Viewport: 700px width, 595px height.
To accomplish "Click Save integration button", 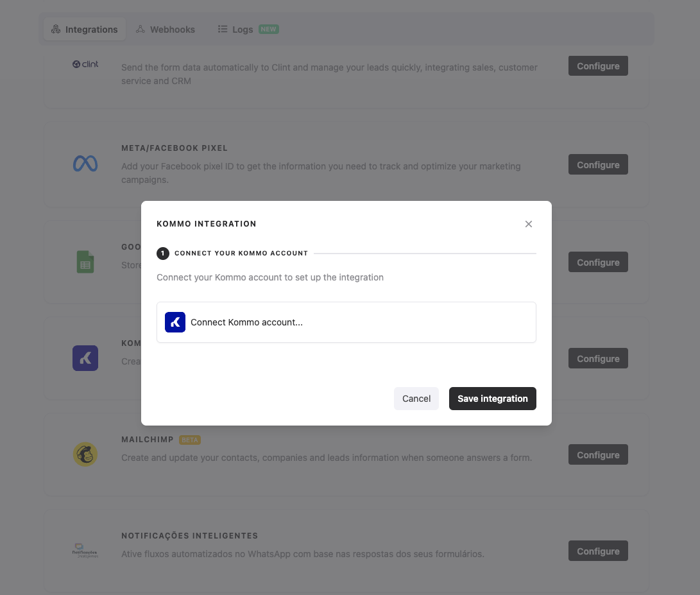I will point(492,399).
